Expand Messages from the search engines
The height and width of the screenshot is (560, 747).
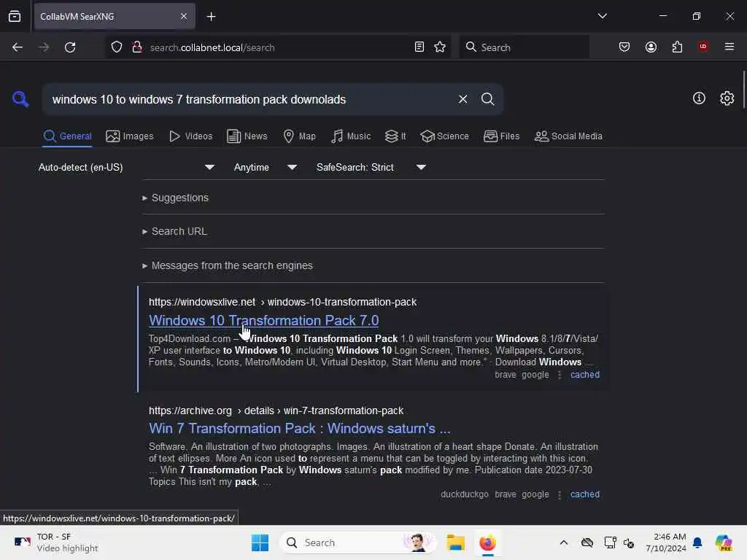point(228,265)
